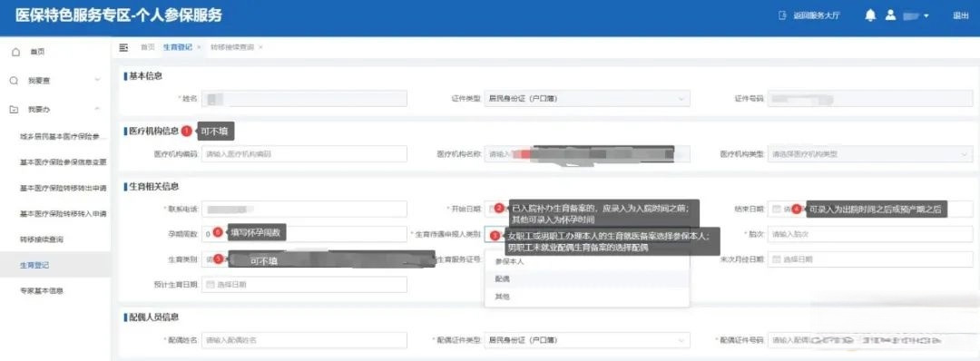Focus the 联系电话 input field
Image resolution: width=980 pixels, height=361 pixels.
pyautogui.click(x=304, y=210)
